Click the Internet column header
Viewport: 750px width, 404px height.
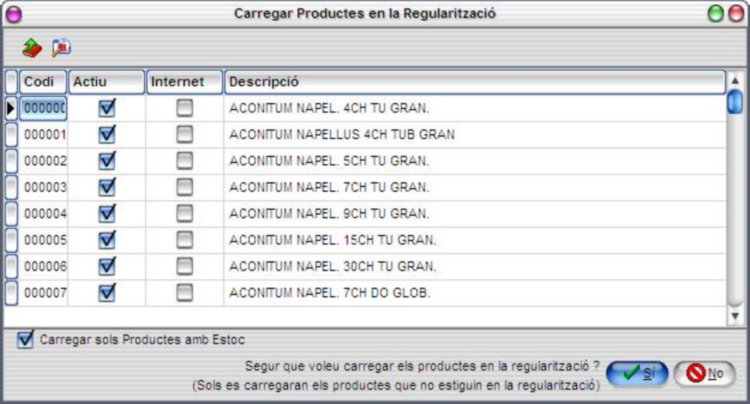point(184,82)
